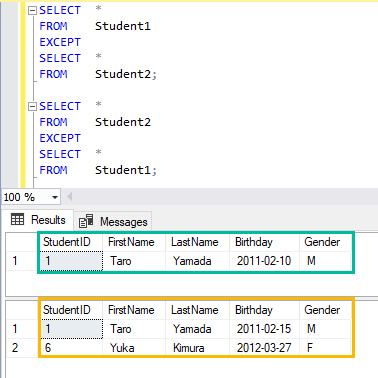Select LastName header in second result grid
The width and height of the screenshot is (378, 378).
[x=197, y=310]
